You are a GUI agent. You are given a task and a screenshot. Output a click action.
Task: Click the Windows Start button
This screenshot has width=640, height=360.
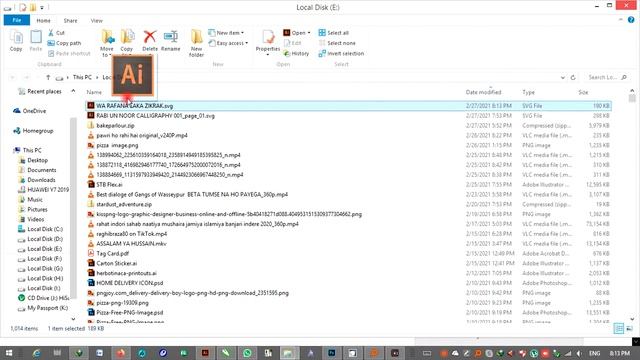click(9, 353)
